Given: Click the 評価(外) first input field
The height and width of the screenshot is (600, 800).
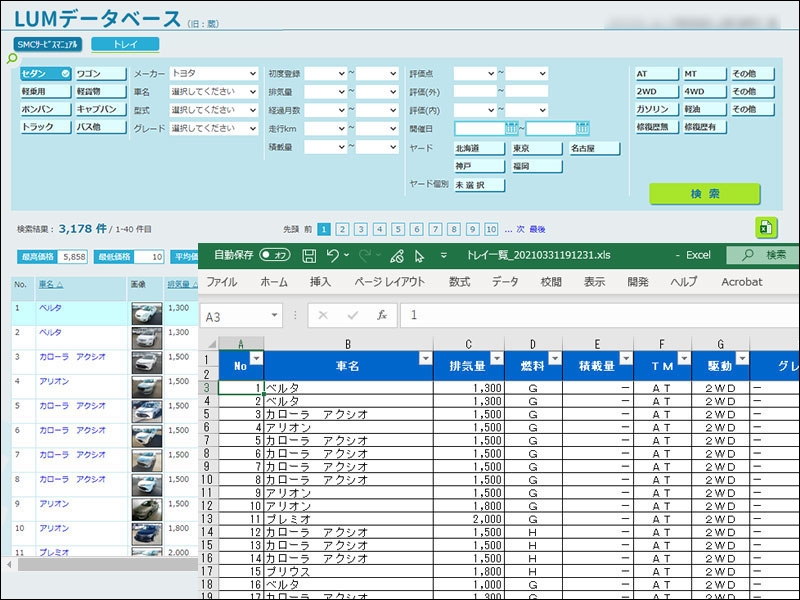Looking at the screenshot, I should 474,91.
